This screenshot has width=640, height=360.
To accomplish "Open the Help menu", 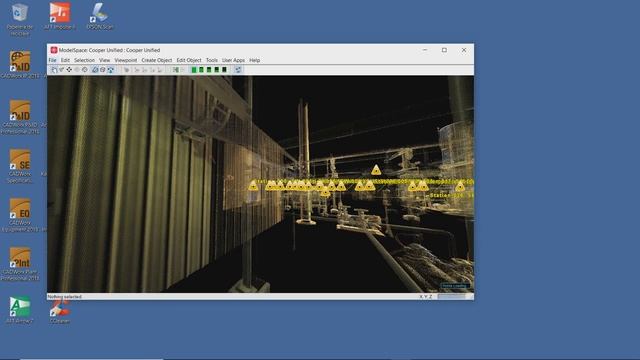I will [255, 60].
